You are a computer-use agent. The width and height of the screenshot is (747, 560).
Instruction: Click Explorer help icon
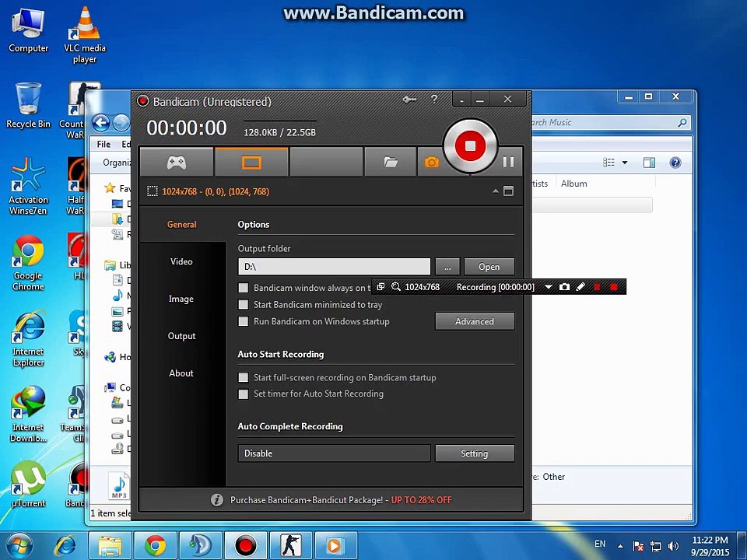click(x=675, y=163)
